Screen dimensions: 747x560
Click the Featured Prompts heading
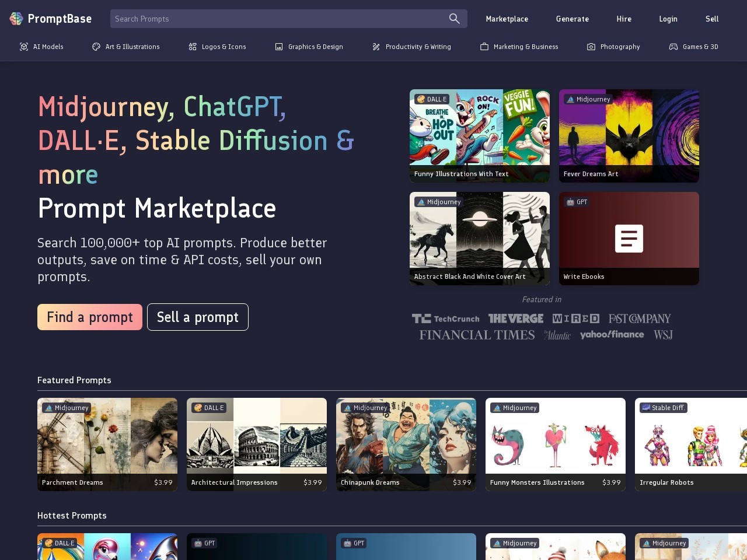point(74,380)
